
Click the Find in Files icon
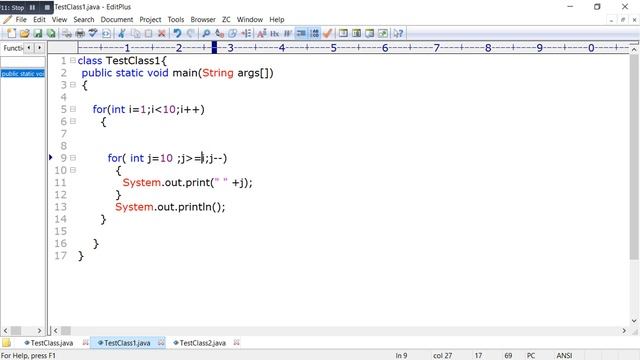(x=233, y=33)
